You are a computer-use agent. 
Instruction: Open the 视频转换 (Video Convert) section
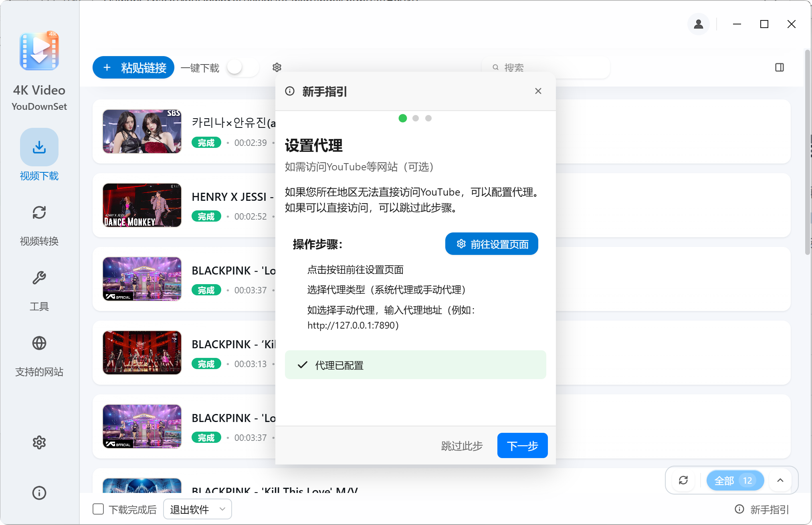click(x=39, y=224)
